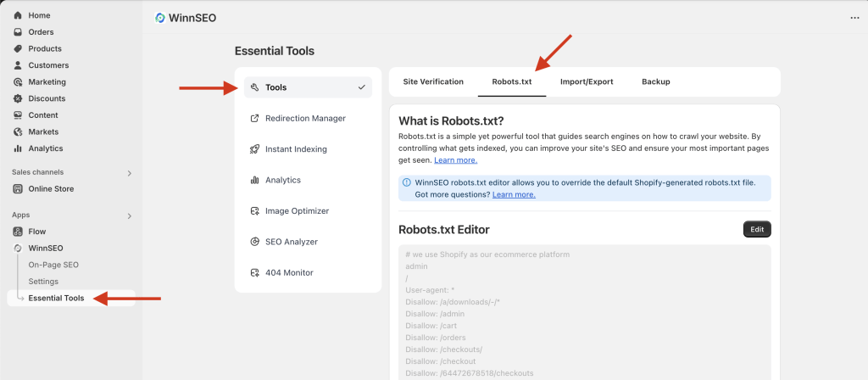The width and height of the screenshot is (868, 380).
Task: Click inside the Robots.txt editor text area
Action: (x=585, y=312)
